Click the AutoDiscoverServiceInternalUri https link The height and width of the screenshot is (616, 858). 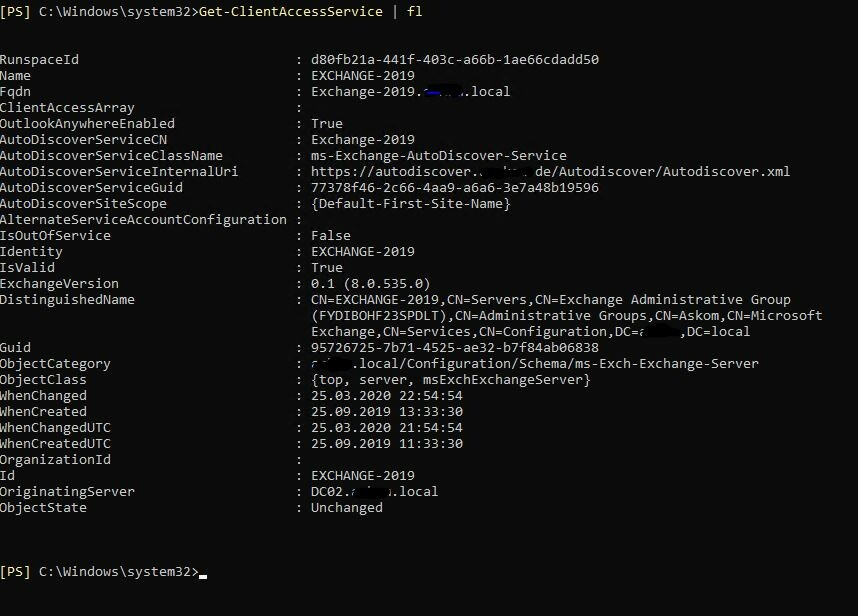pos(550,172)
